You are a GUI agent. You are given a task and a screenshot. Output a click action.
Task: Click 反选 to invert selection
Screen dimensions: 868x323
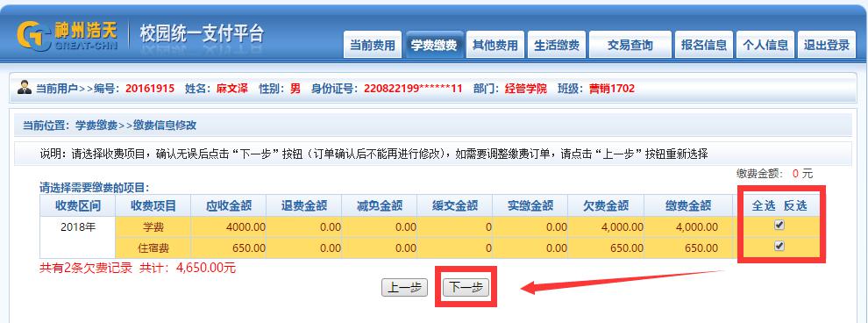795,205
